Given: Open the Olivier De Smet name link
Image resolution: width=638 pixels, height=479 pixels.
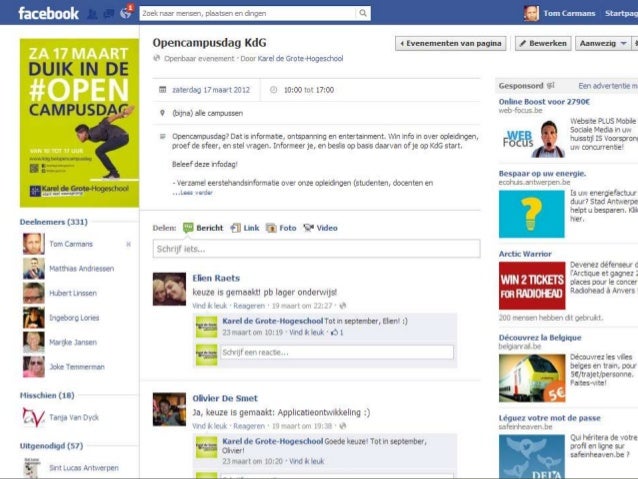Looking at the screenshot, I should coord(225,398).
